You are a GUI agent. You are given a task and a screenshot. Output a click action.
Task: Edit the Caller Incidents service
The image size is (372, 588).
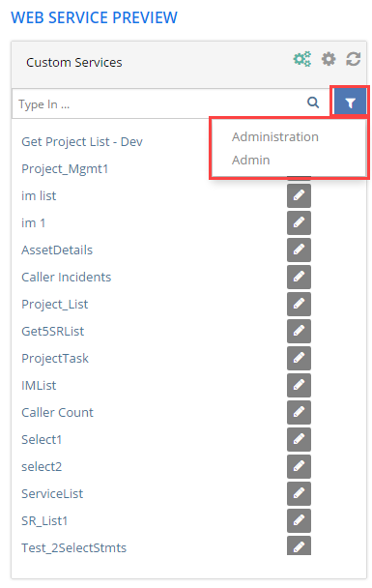pos(299,277)
